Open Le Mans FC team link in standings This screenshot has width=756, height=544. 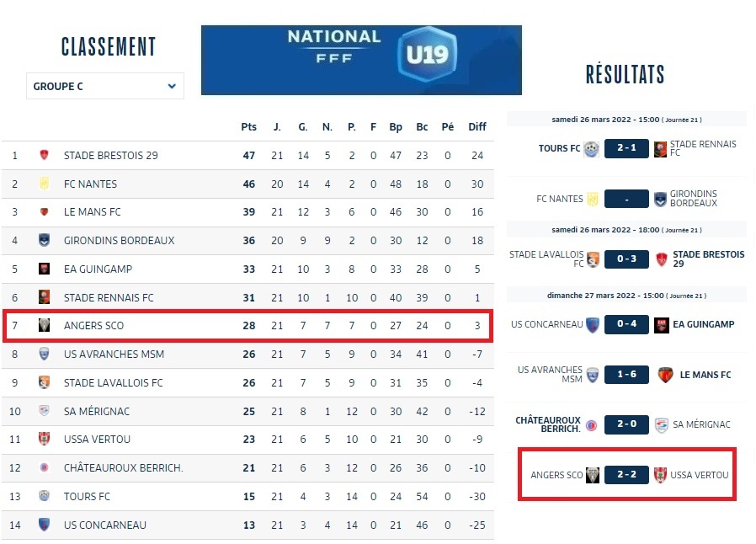[93, 212]
